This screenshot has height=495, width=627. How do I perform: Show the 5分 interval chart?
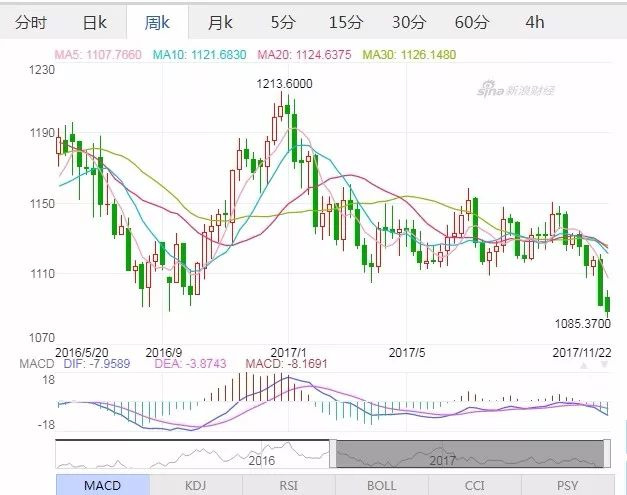point(283,22)
